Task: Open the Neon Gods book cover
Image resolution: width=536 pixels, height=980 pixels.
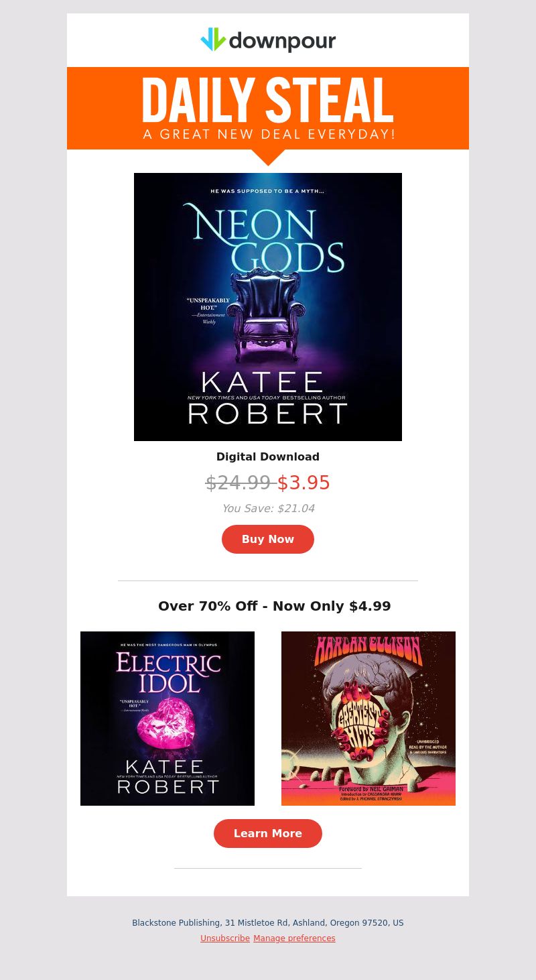Action: click(x=268, y=307)
